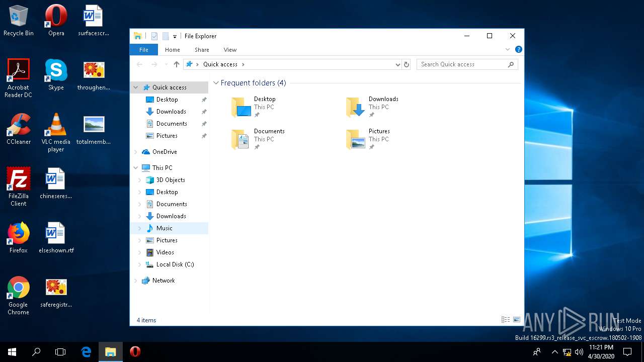Select the throughen... image file on desktop
This screenshot has height=362, width=644.
[x=94, y=75]
